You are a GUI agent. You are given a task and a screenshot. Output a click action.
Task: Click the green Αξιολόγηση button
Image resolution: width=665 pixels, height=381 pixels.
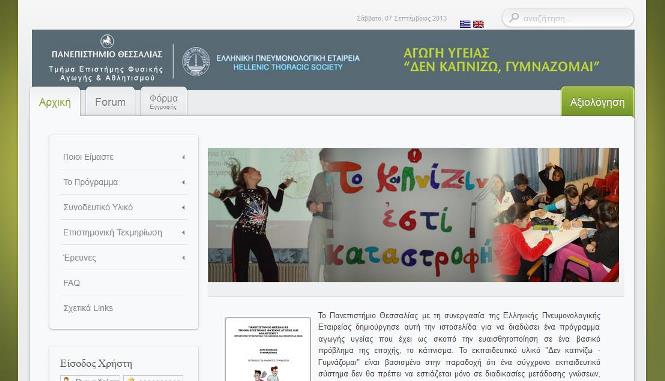coord(597,102)
